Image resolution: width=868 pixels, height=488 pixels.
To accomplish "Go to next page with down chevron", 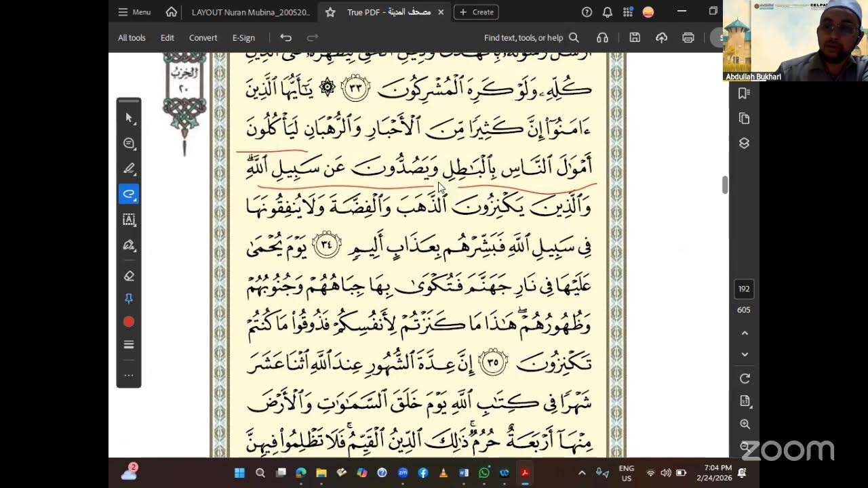I will [745, 354].
